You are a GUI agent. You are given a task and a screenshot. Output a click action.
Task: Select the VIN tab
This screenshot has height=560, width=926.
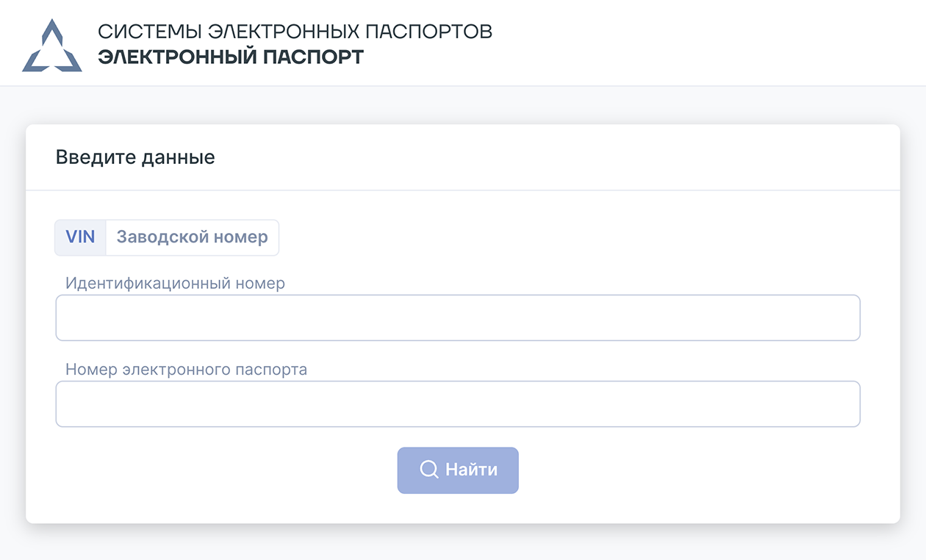pyautogui.click(x=81, y=237)
